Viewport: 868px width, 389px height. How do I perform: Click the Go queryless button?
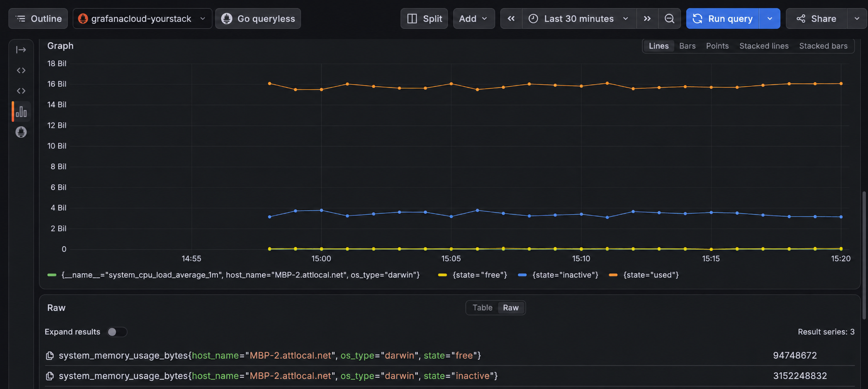click(258, 19)
